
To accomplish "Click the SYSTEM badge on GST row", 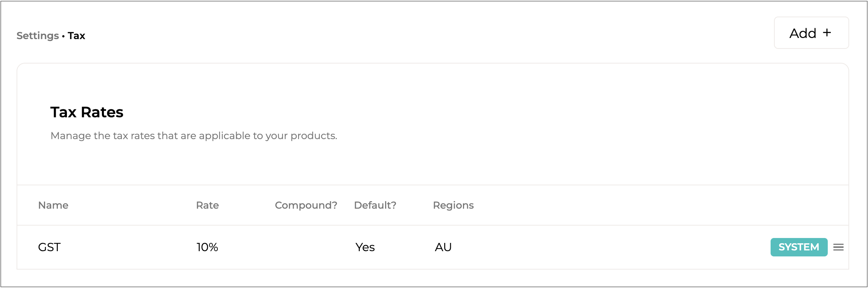I will (798, 247).
